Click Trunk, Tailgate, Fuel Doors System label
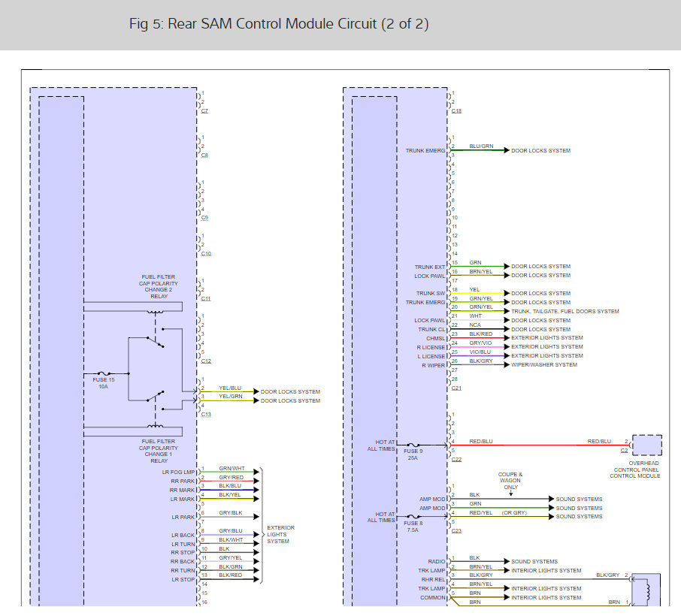 (565, 311)
